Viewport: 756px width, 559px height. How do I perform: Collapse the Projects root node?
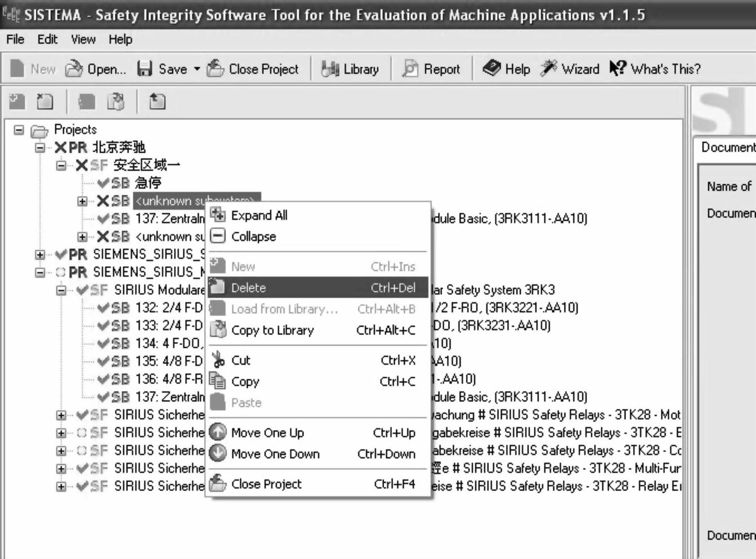(x=18, y=130)
